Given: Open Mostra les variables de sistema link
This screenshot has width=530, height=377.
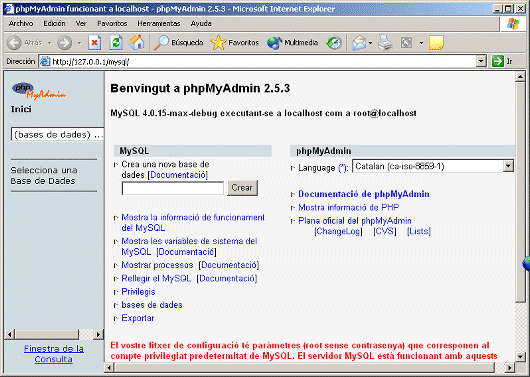Looking at the screenshot, I should point(189,246).
